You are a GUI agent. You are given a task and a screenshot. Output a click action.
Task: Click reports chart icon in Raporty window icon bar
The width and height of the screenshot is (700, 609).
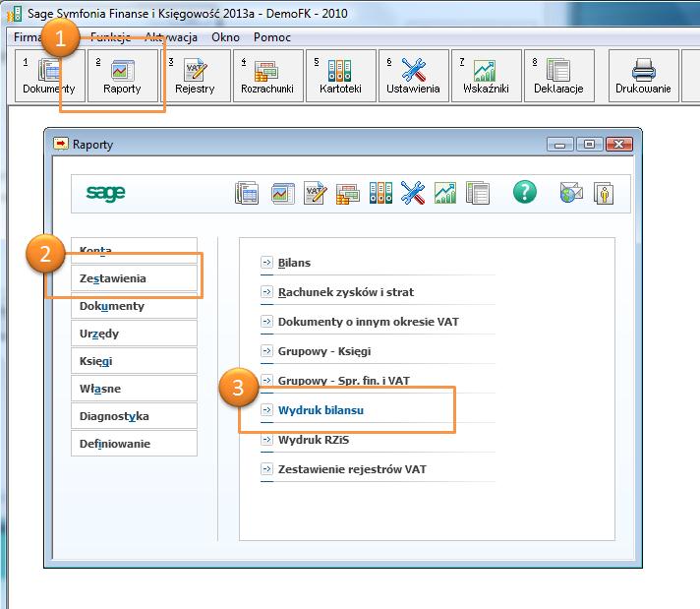[282, 193]
